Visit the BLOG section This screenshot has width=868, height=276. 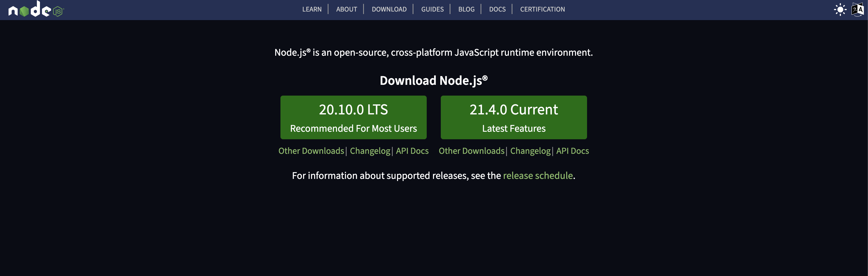pos(466,10)
